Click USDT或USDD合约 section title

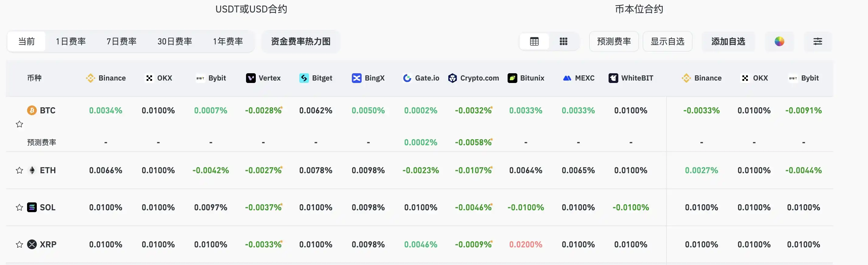pos(252,9)
